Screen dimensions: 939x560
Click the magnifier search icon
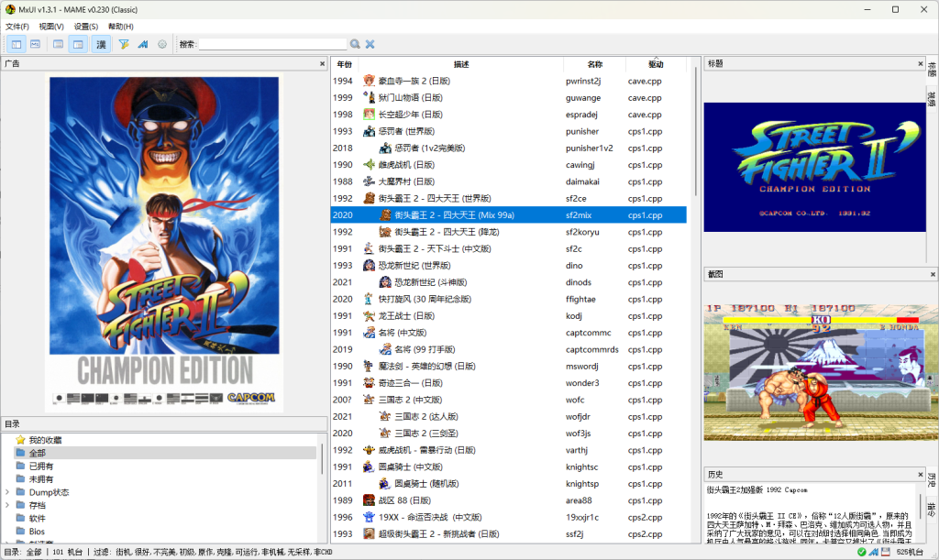point(355,44)
